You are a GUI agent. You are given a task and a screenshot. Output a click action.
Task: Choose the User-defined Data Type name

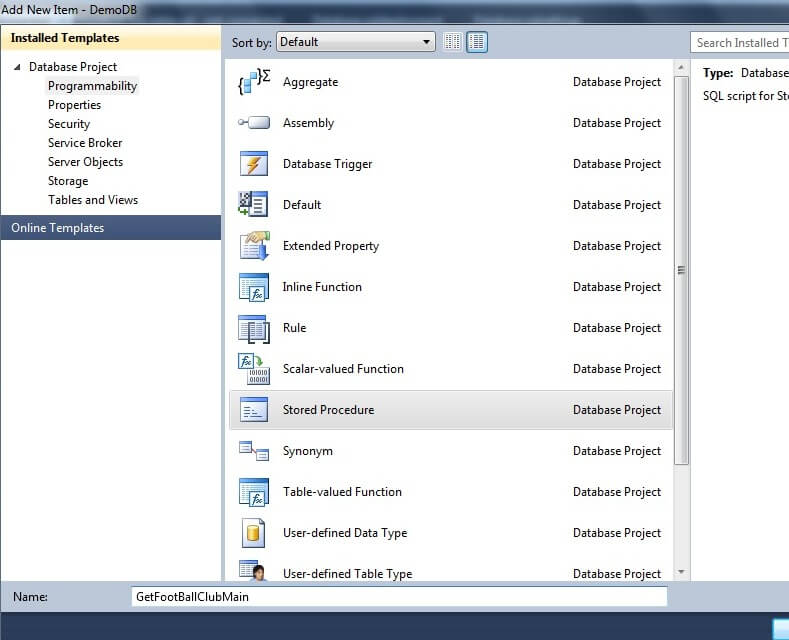[345, 533]
